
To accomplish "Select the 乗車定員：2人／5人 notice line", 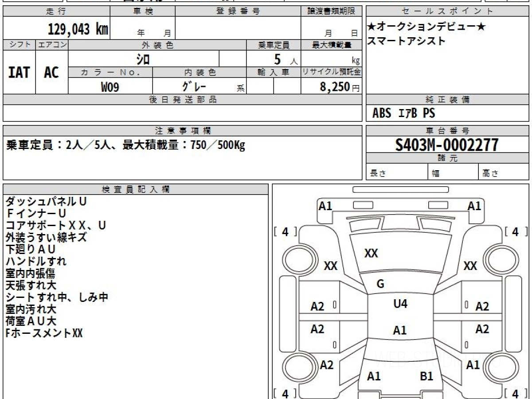I will [x=125, y=145].
